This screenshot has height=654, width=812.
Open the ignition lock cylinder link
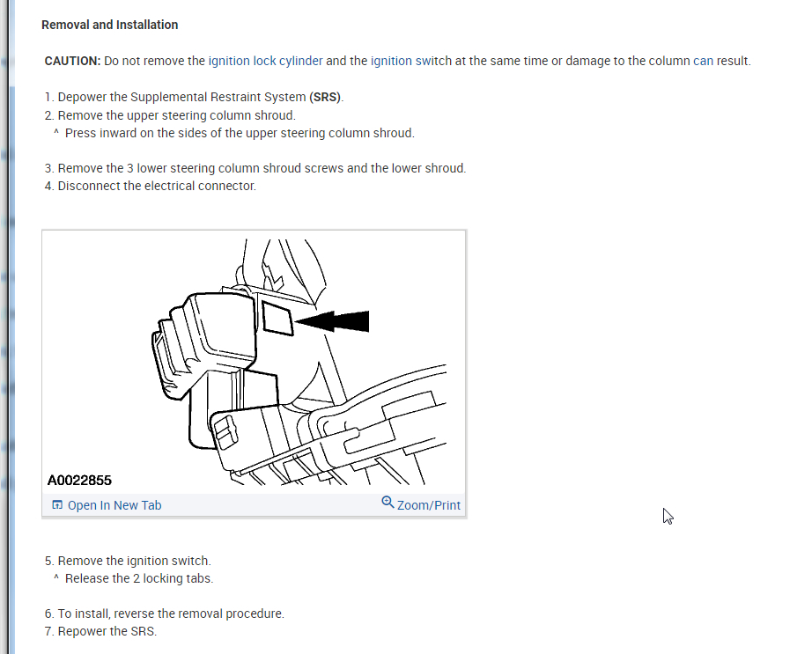[266, 61]
